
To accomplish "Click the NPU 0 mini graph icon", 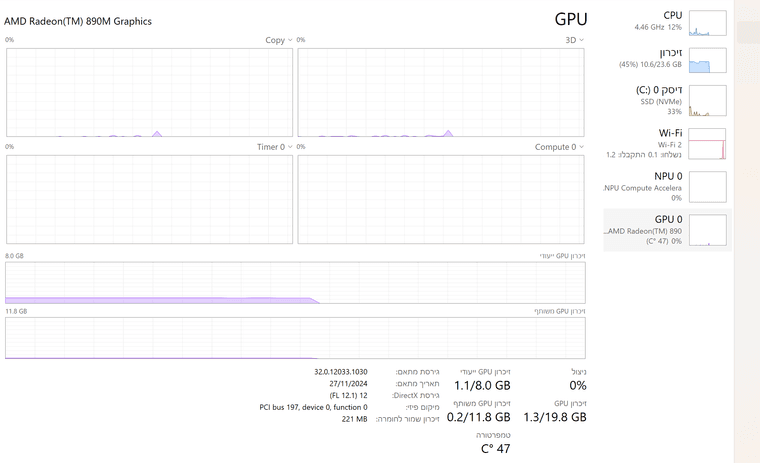I will point(708,186).
